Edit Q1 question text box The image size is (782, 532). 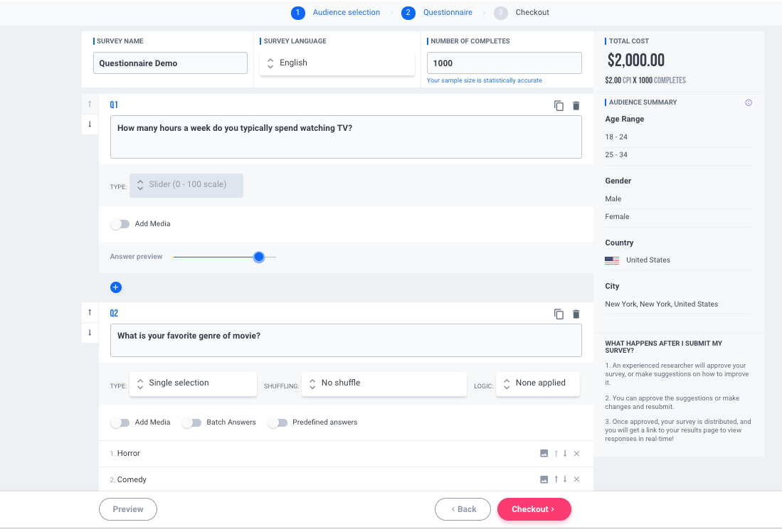[x=346, y=137]
